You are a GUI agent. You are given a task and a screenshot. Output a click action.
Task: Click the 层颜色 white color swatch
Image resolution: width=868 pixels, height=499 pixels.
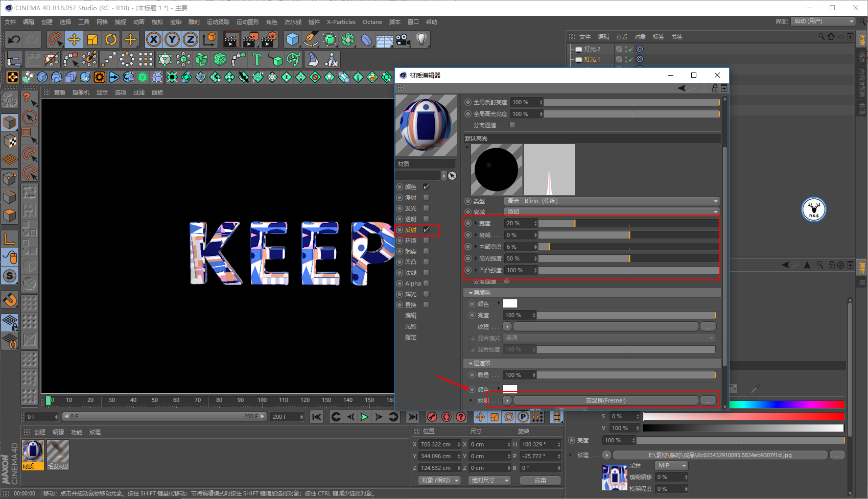pos(509,304)
